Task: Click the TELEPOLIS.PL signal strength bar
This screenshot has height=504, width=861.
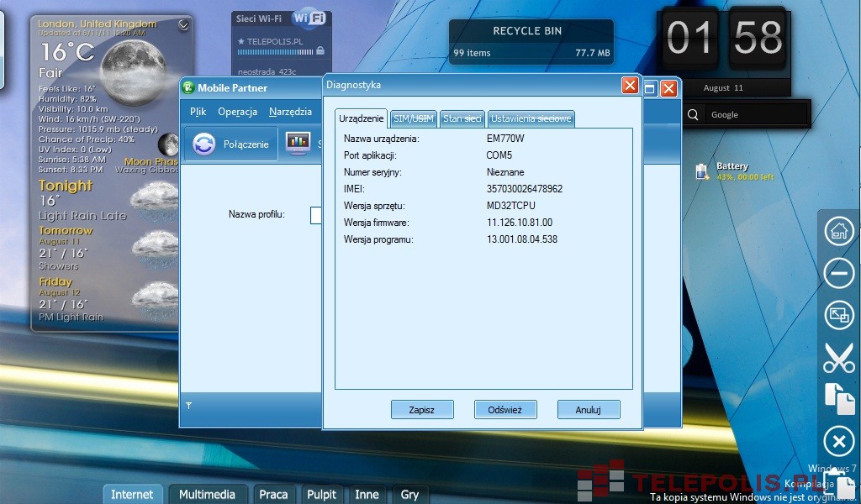Action: pyautogui.click(x=275, y=52)
